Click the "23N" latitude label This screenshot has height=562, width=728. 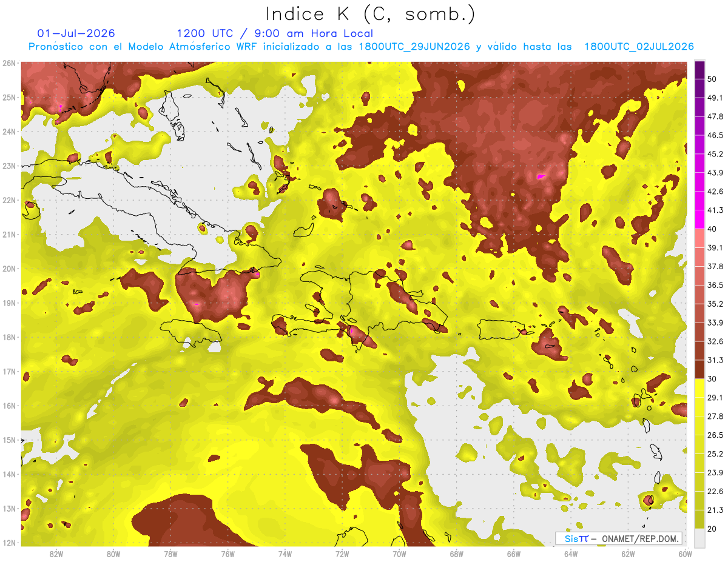point(9,166)
